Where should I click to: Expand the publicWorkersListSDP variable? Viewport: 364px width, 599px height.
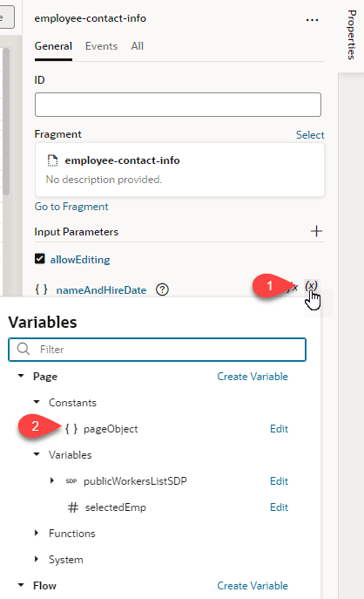point(52,480)
